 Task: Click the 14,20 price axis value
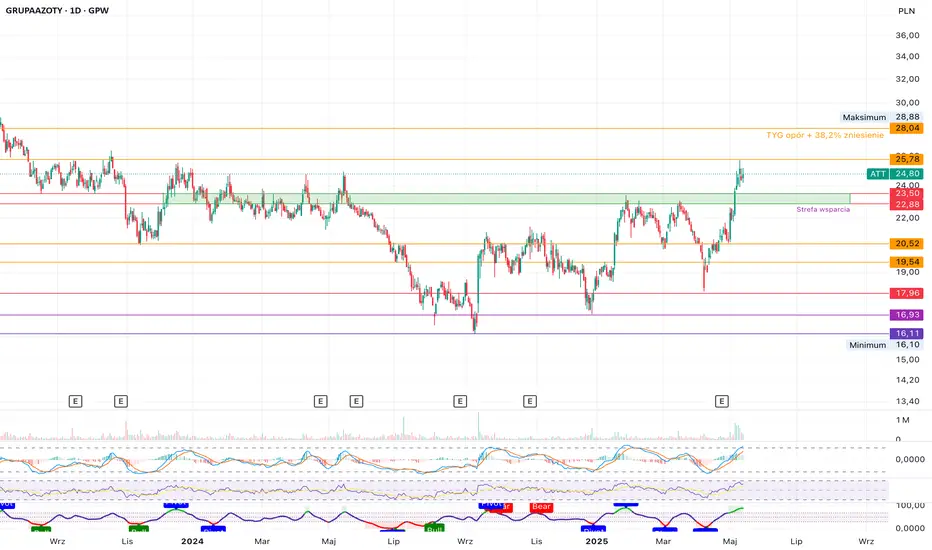tap(907, 379)
